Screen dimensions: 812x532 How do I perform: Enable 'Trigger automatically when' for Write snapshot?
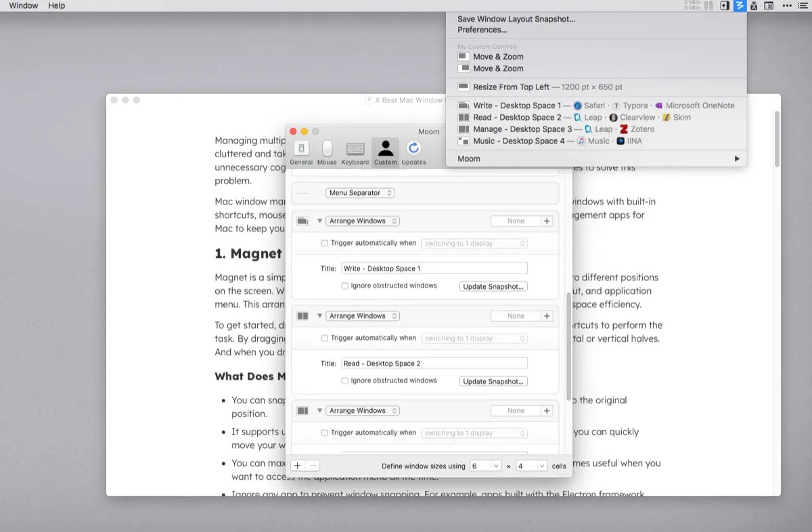pos(325,242)
